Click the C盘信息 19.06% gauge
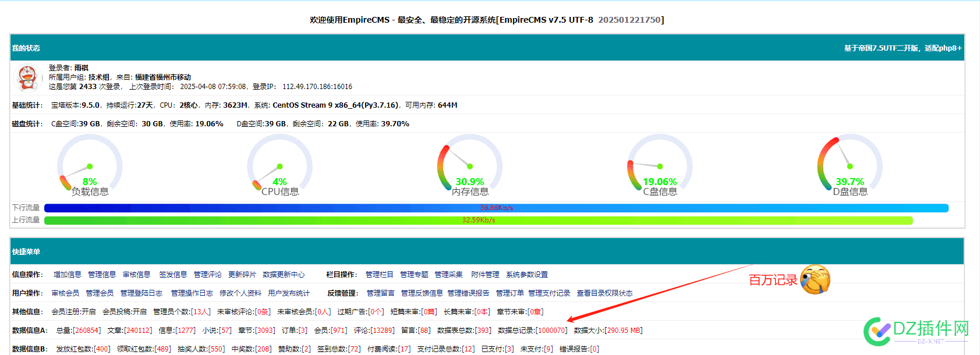980x355 pixels. (x=660, y=166)
